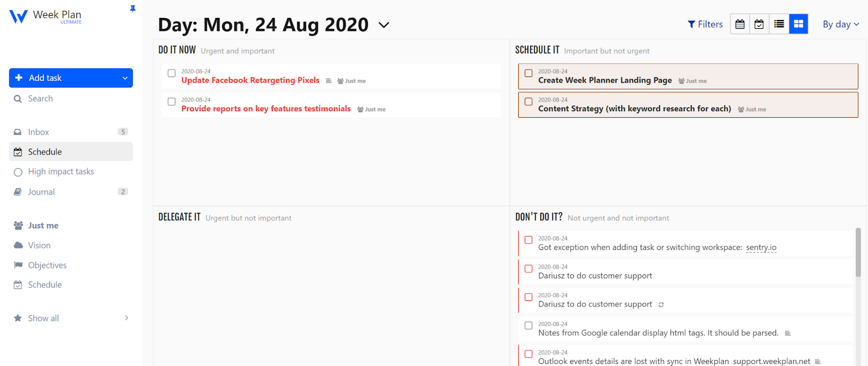The width and height of the screenshot is (868, 366).
Task: Open the date picker chevron beside the day title
Action: pyautogui.click(x=384, y=25)
